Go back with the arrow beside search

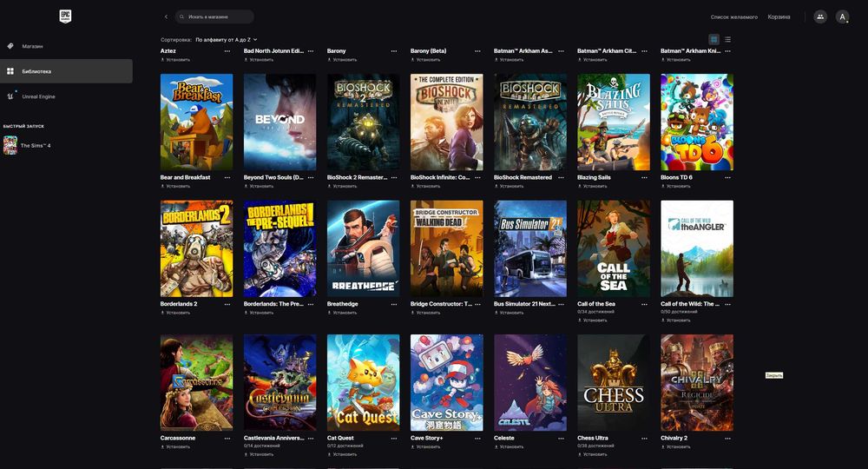pyautogui.click(x=166, y=17)
